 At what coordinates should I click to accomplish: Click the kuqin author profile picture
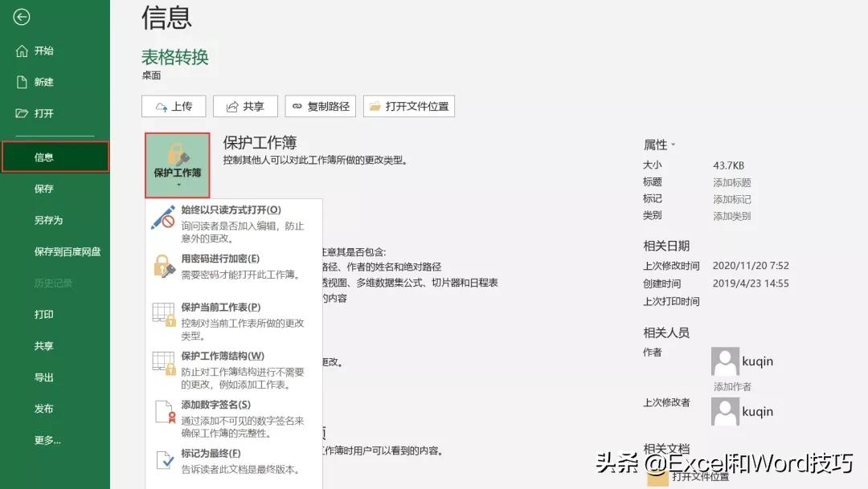click(x=725, y=361)
